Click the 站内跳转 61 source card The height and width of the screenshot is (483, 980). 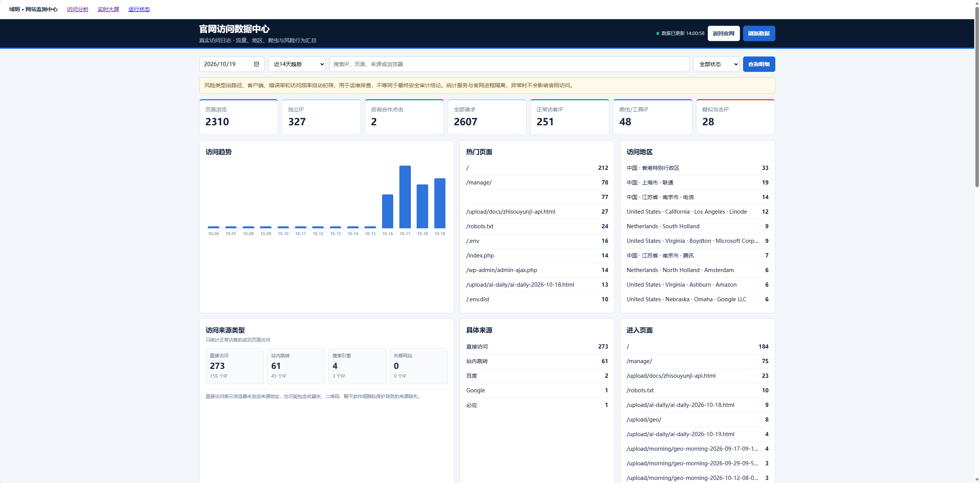296,366
